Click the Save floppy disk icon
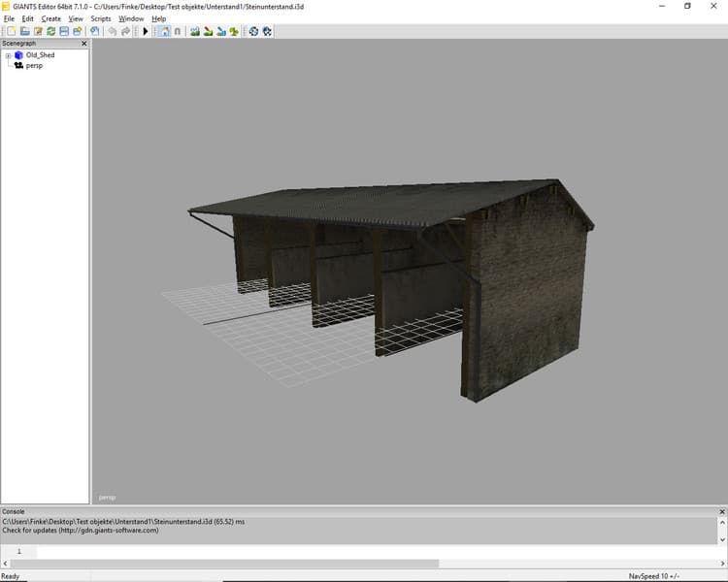This screenshot has height=582, width=728. [x=64, y=31]
